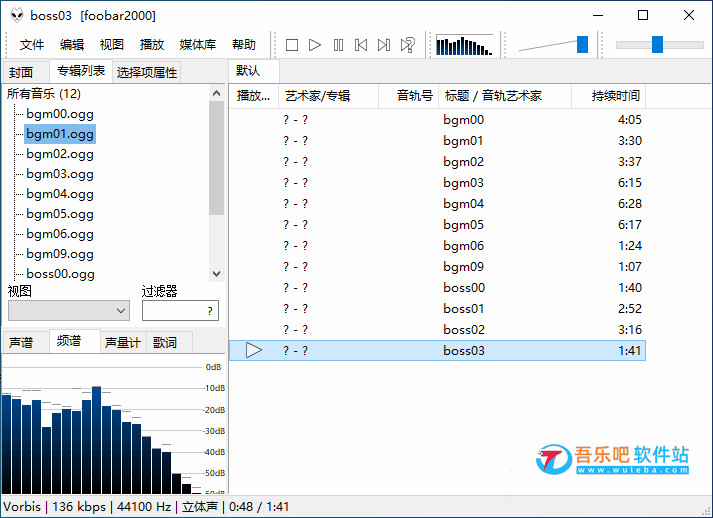This screenshot has height=518, width=713.
Task: Select boss01 track in playlist
Action: coord(437,308)
